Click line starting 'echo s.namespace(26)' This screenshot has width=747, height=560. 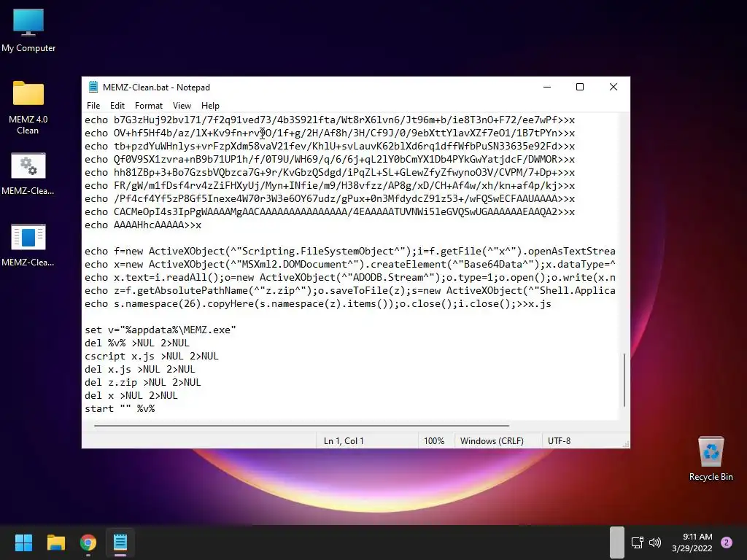[x=318, y=304]
